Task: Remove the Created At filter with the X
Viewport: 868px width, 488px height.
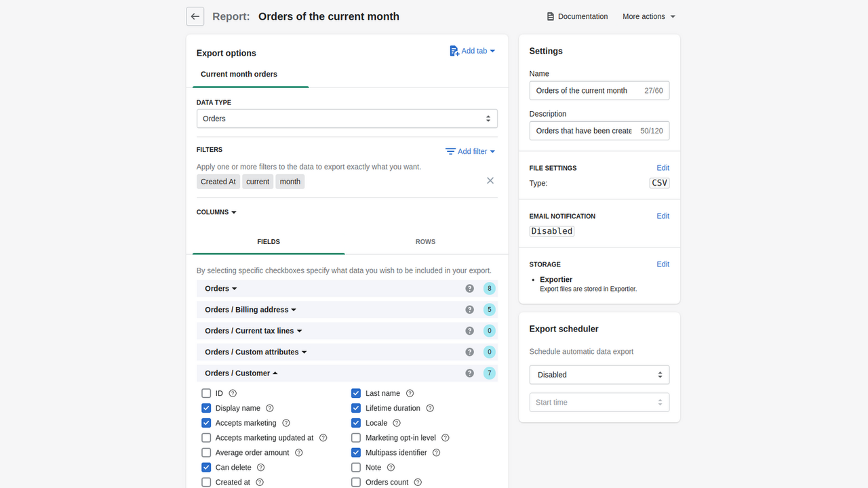Action: (490, 180)
